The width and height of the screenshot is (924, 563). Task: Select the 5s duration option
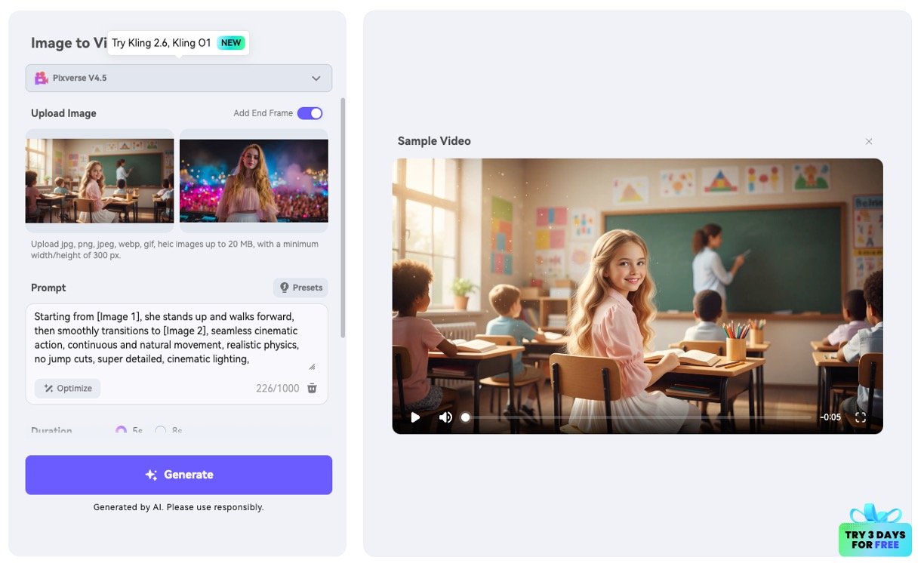point(122,430)
